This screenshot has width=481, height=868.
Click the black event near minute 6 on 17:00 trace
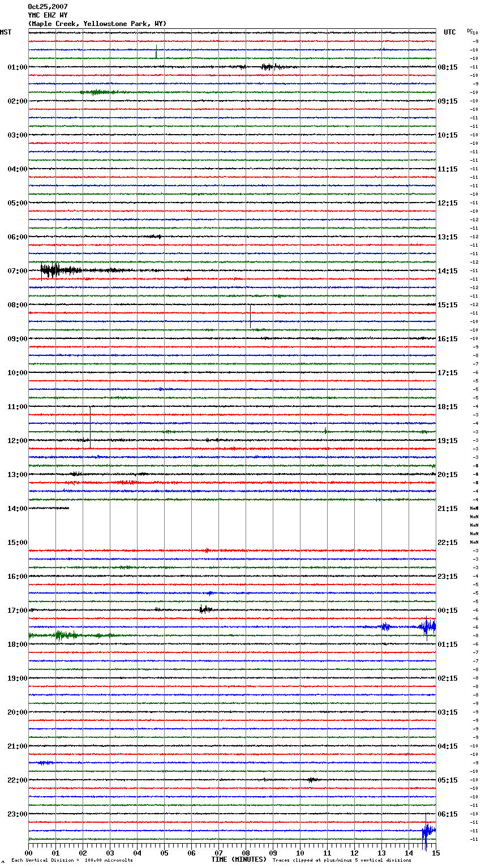[205, 609]
